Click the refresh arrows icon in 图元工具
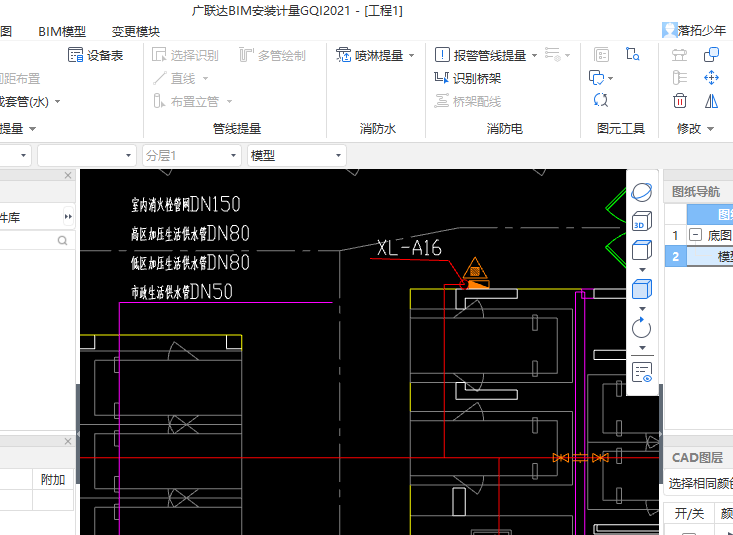 pyautogui.click(x=601, y=100)
